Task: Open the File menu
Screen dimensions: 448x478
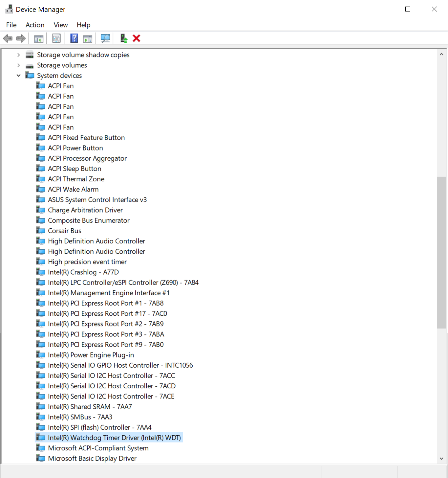Action: click(x=11, y=25)
